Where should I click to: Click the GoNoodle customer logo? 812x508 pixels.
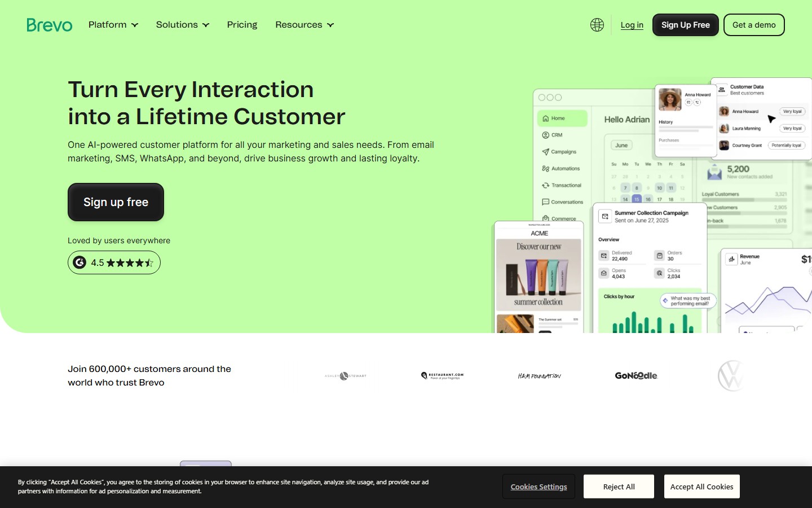click(x=636, y=376)
